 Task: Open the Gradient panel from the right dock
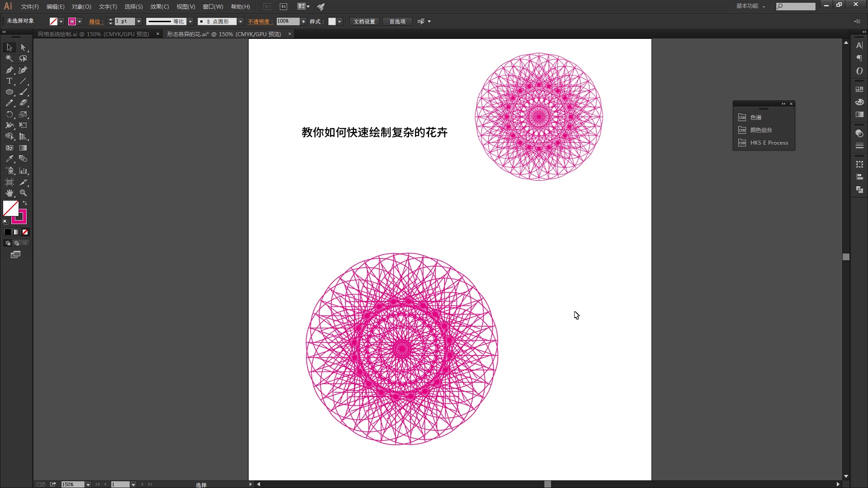[x=859, y=114]
